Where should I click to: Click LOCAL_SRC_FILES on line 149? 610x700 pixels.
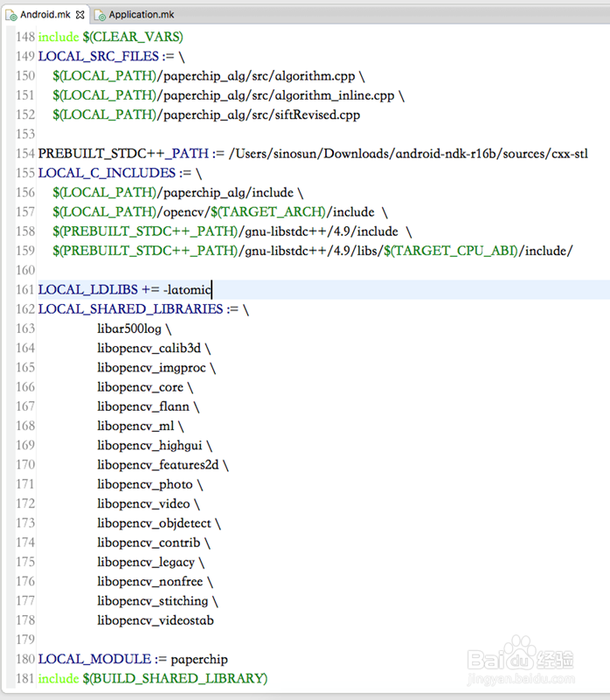[99, 56]
